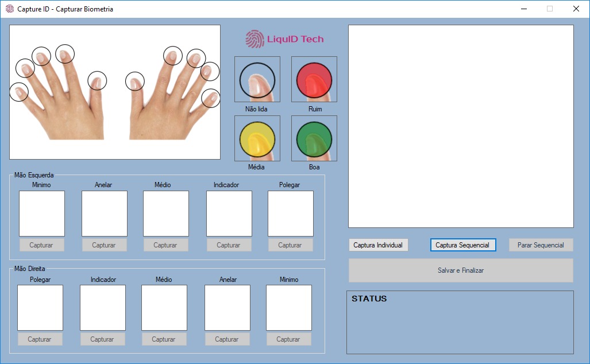Image resolution: width=590 pixels, height=364 pixels.
Task: Click Capturar under left hand Polegar
Action: [x=290, y=245]
